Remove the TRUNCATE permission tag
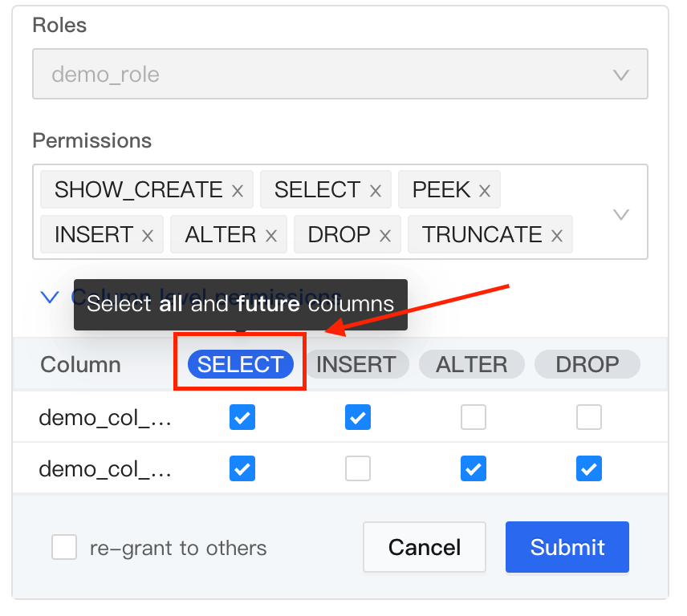Image resolution: width=687 pixels, height=616 pixels. click(x=557, y=236)
